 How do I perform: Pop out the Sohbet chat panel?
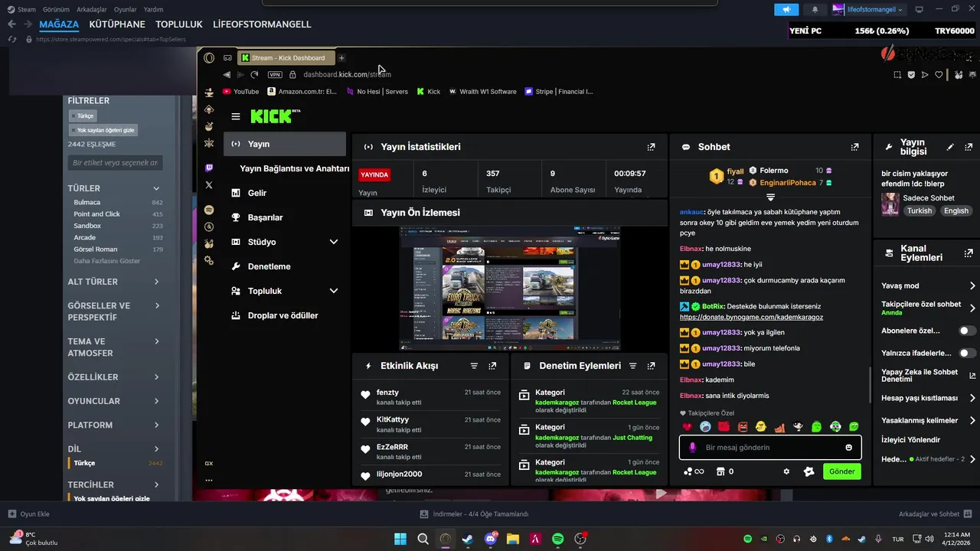(x=854, y=147)
